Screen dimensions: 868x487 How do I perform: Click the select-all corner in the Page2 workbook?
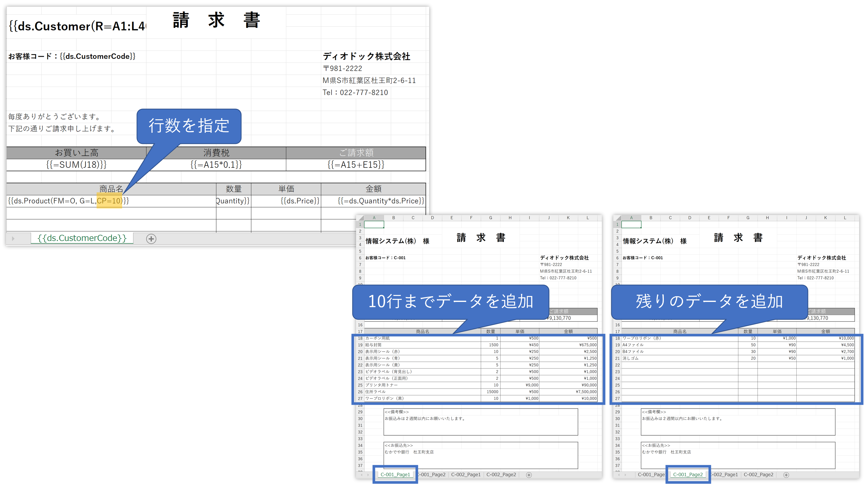pyautogui.click(x=617, y=218)
